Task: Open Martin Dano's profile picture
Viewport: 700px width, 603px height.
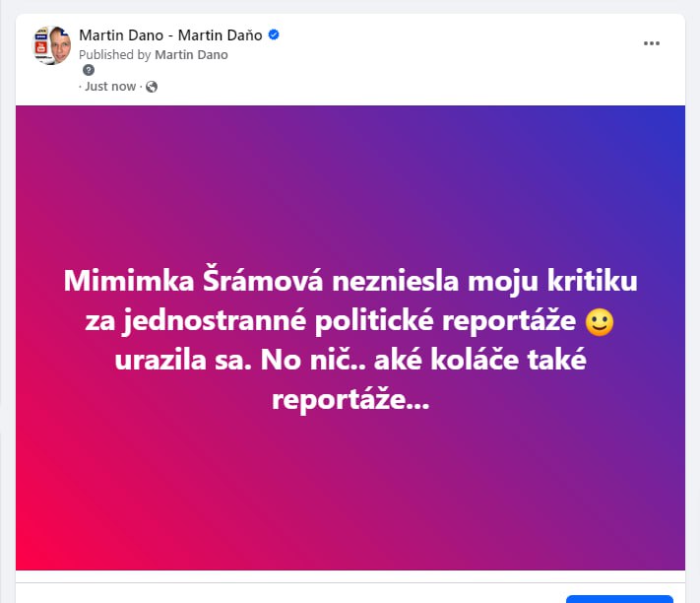Action: click(53, 45)
